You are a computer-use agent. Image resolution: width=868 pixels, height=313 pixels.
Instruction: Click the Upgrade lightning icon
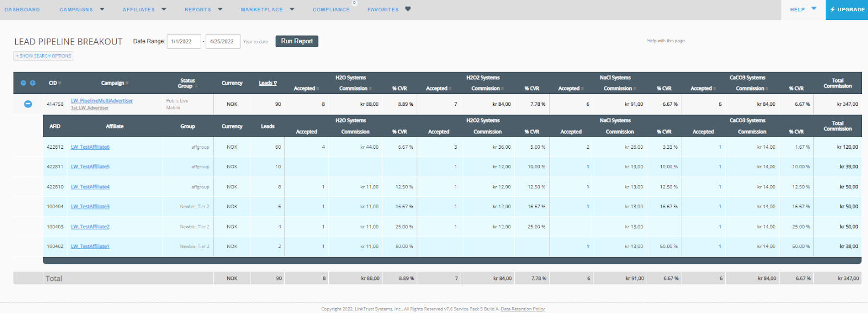(x=833, y=9)
